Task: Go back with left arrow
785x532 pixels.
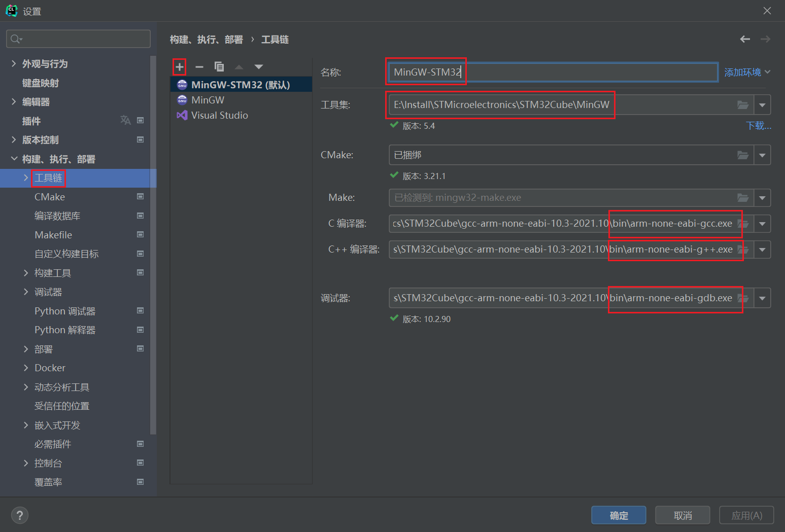Action: pos(745,39)
